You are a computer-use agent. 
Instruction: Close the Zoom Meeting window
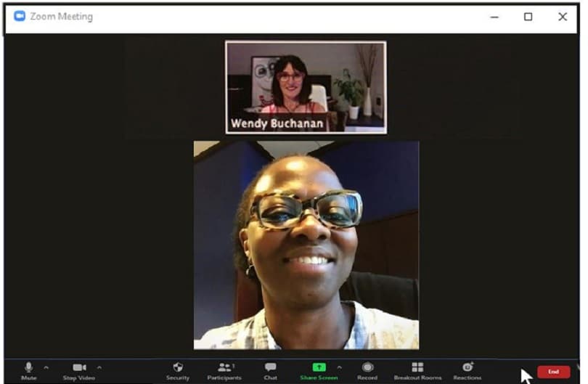(x=563, y=17)
